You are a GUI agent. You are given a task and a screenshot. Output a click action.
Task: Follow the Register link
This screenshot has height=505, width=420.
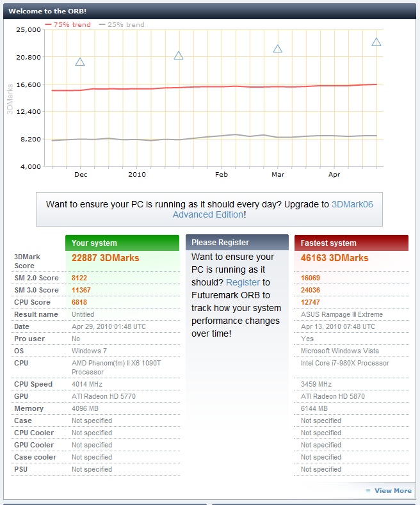(243, 282)
